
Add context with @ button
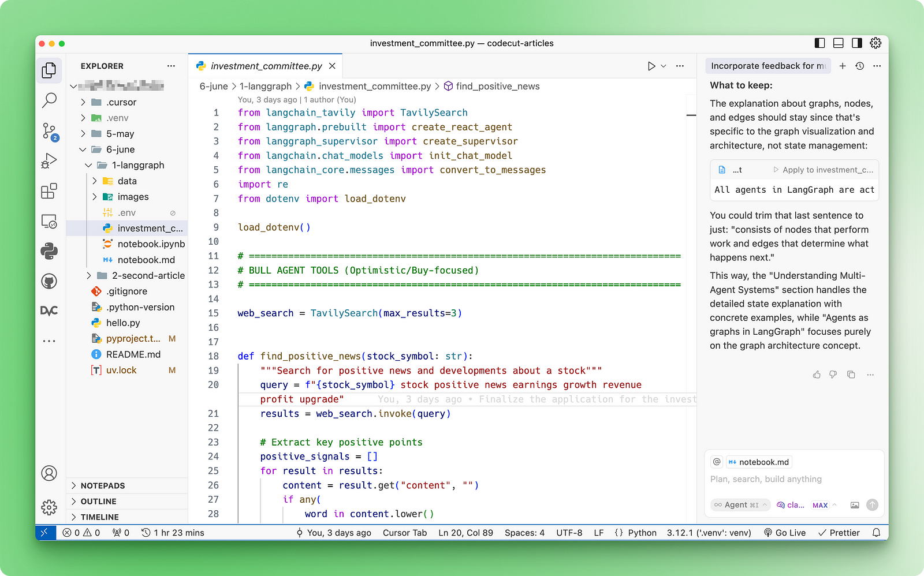click(x=717, y=462)
